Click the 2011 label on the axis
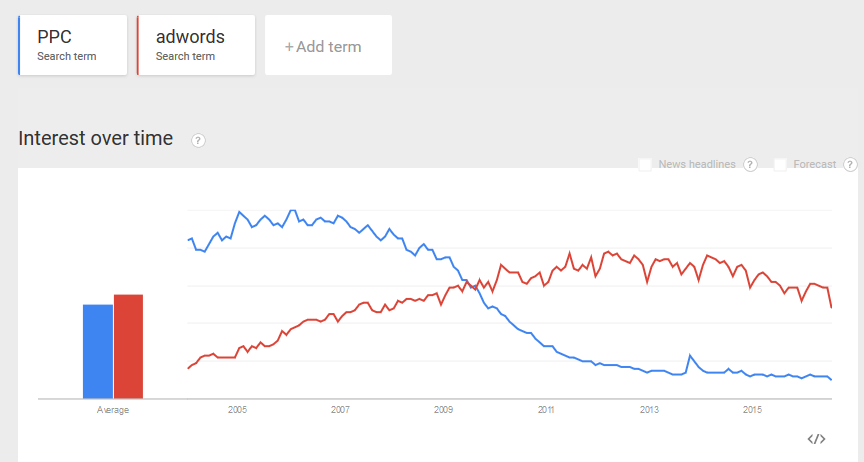Viewport: 864px width, 462px height. (546, 410)
